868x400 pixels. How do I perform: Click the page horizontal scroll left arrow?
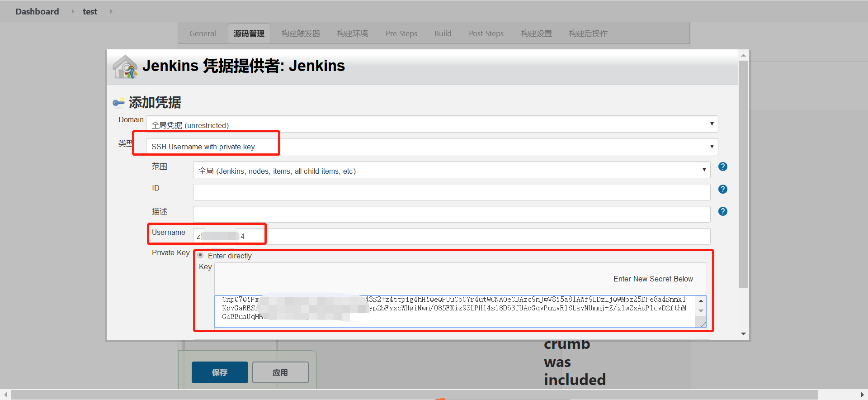5,395
